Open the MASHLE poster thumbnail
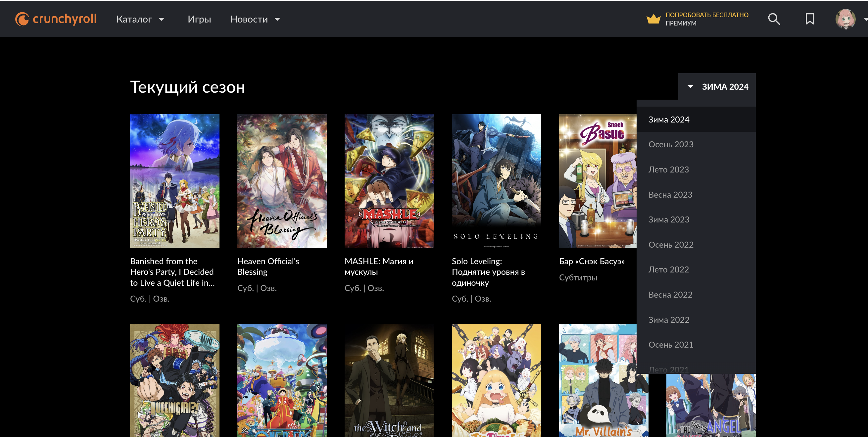The image size is (868, 437). [x=389, y=181]
